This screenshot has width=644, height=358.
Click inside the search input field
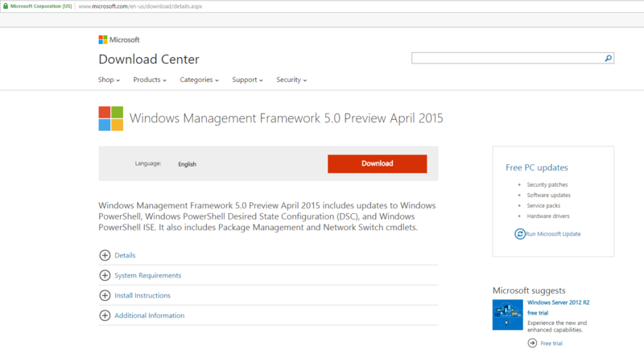click(508, 58)
